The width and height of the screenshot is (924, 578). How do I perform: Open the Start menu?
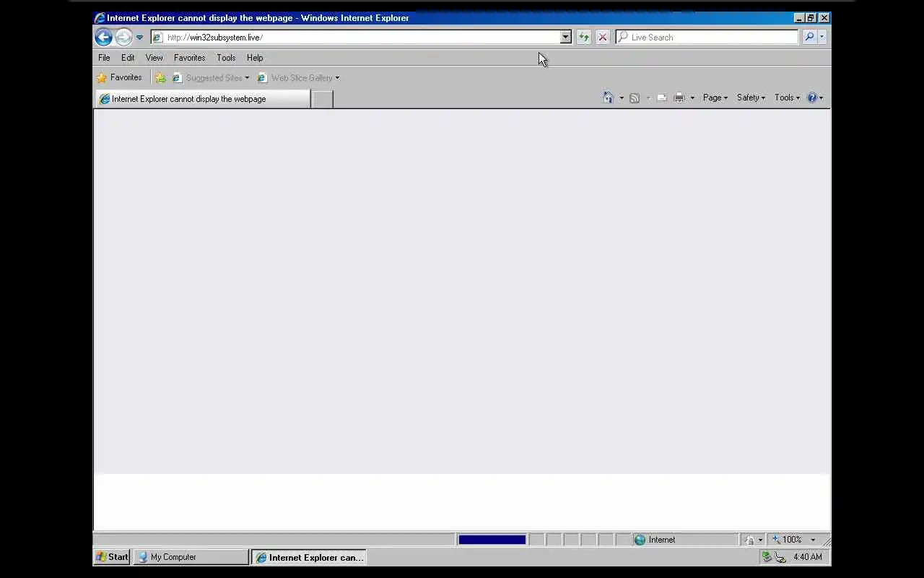pos(112,557)
